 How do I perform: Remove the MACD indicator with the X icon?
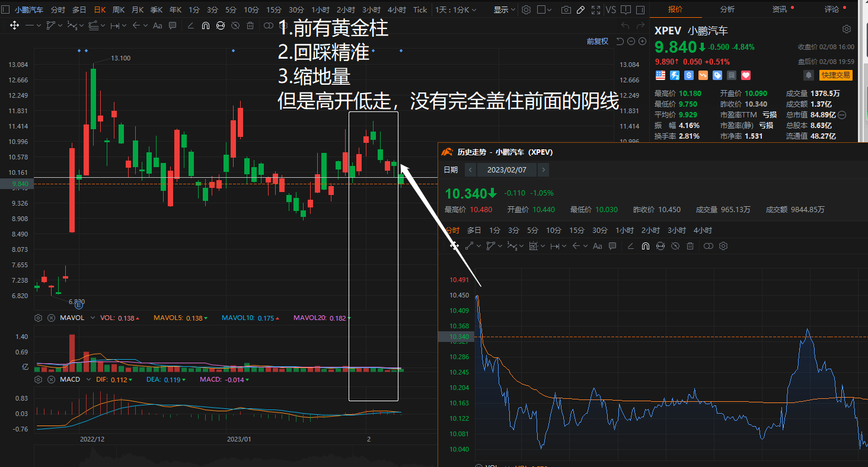(51, 379)
